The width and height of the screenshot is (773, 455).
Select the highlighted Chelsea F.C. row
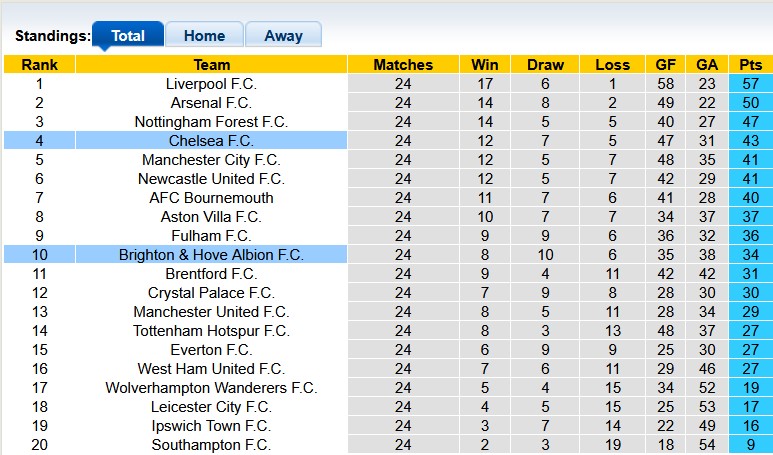[211, 141]
